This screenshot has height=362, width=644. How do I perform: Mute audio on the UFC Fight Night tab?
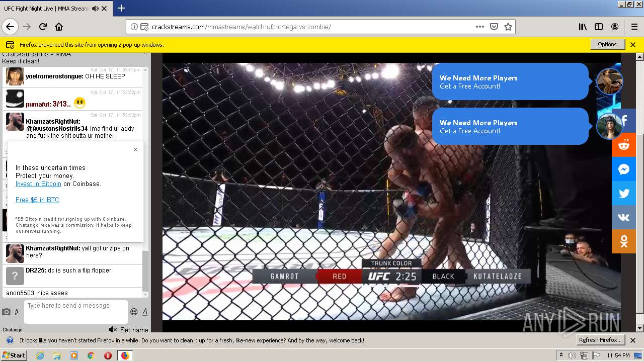tap(95, 9)
